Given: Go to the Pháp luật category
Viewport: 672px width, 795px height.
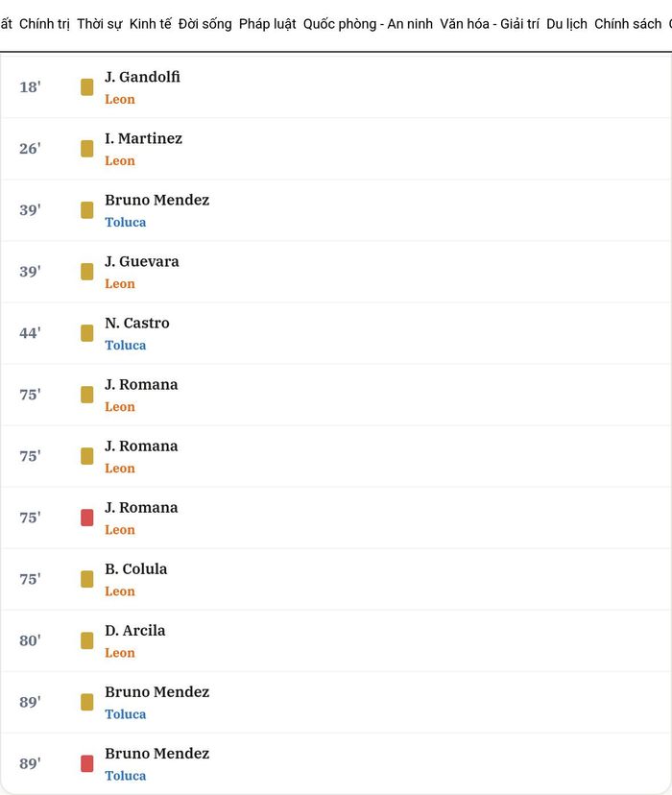Looking at the screenshot, I should tap(268, 24).
